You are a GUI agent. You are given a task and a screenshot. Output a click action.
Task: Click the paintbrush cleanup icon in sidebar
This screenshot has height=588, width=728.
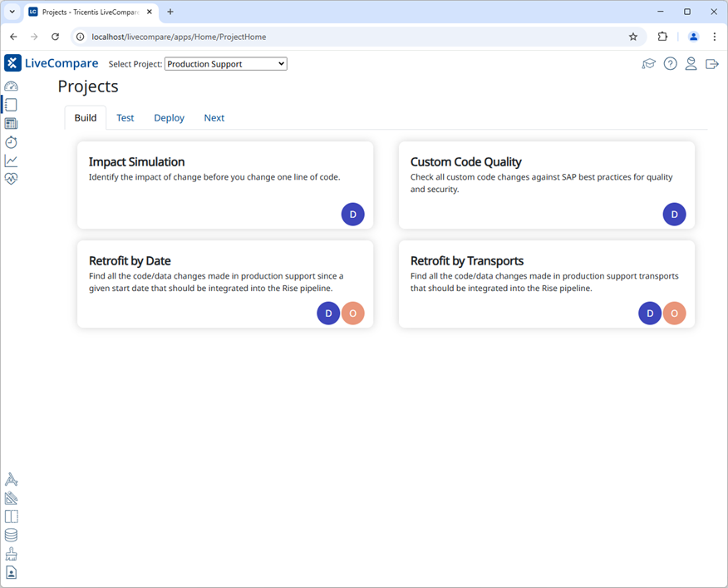click(x=11, y=554)
